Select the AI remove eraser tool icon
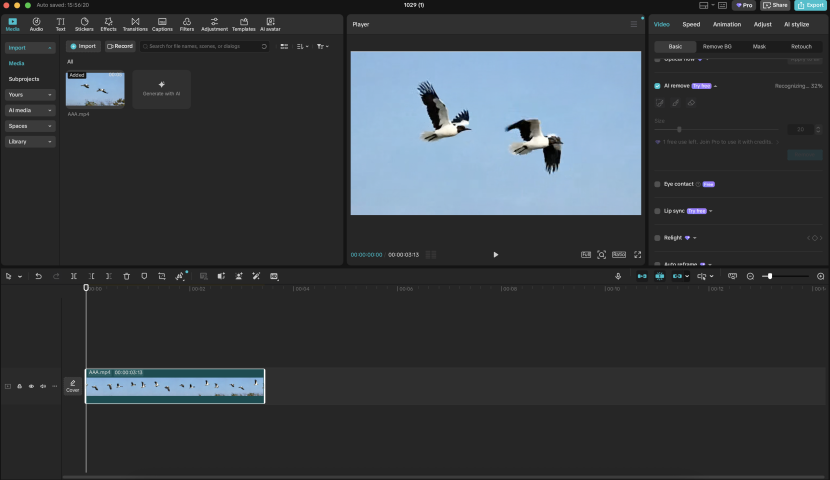Screen dimensions: 830x480 (691, 103)
